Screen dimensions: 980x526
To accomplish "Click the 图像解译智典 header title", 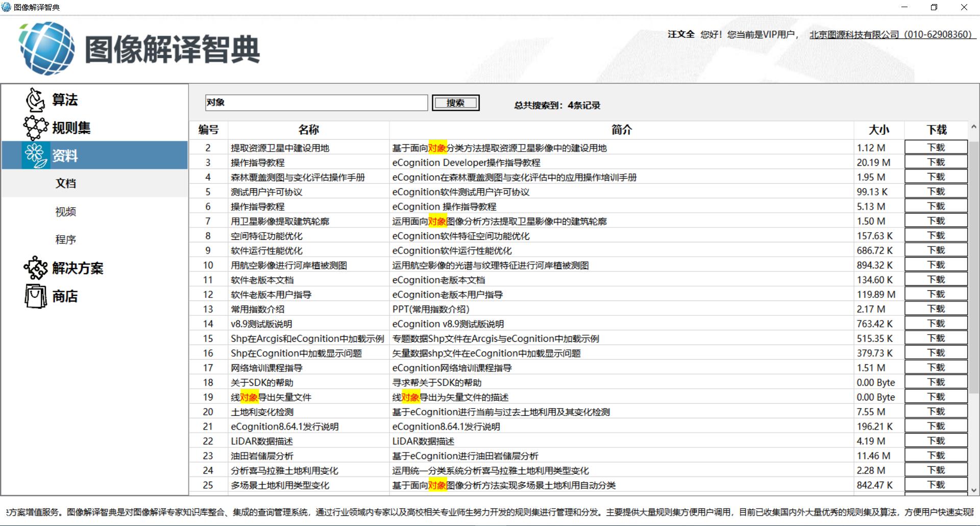I will (173, 49).
